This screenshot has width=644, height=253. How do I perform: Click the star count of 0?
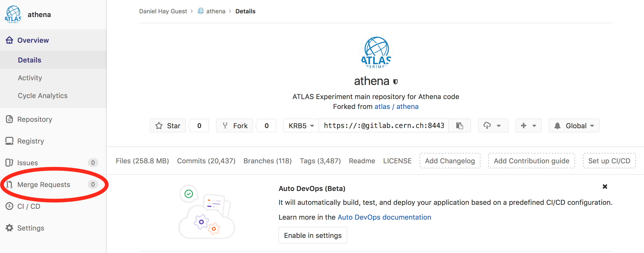(x=199, y=126)
